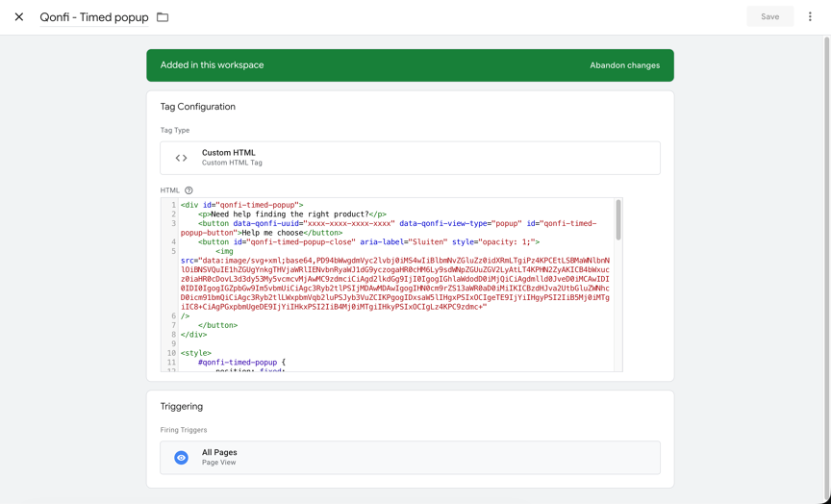This screenshot has width=831, height=504.
Task: Click the 'Triggering' section heading
Action: coord(182,407)
